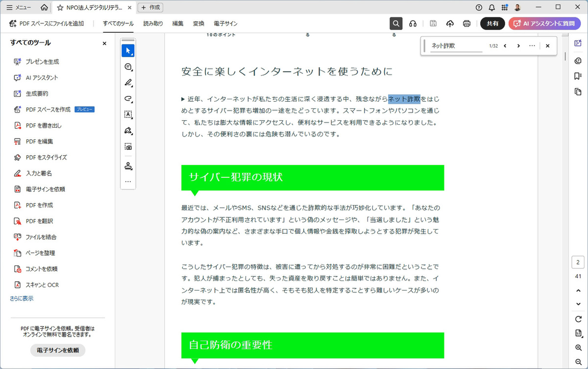Click the search magnifier icon in toolbar

pos(396,23)
